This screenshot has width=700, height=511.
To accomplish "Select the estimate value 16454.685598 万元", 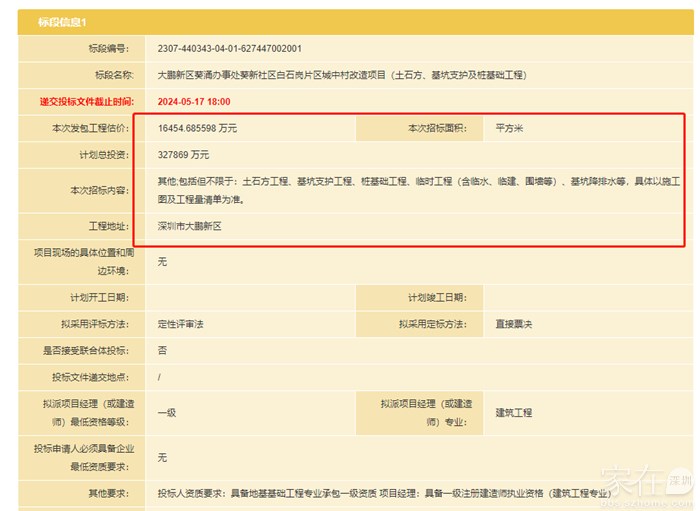I will click(x=198, y=129).
